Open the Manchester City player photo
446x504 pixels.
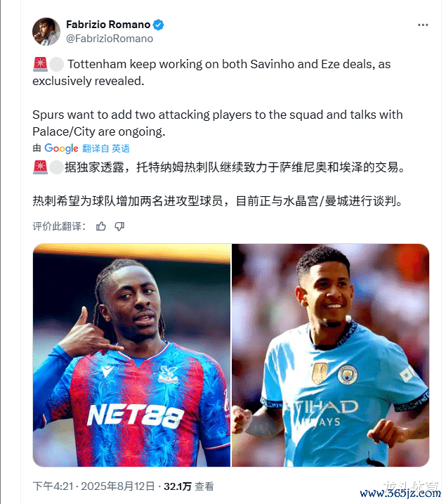tap(330, 355)
